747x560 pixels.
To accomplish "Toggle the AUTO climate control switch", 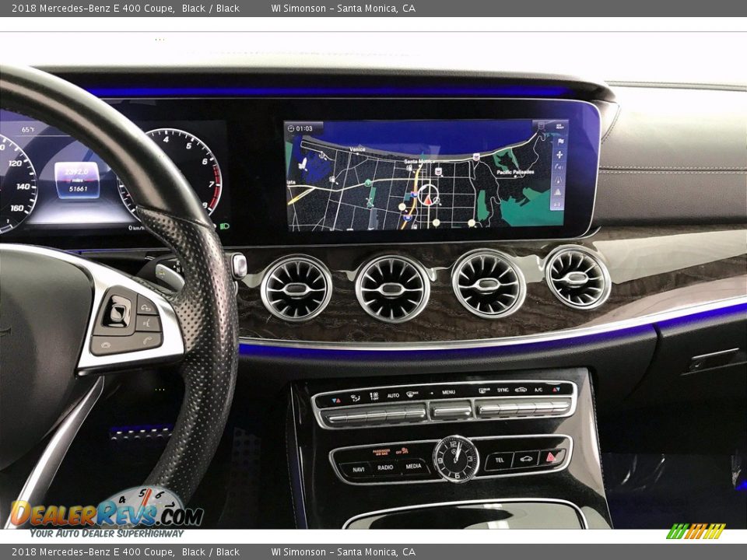I will click(x=394, y=395).
